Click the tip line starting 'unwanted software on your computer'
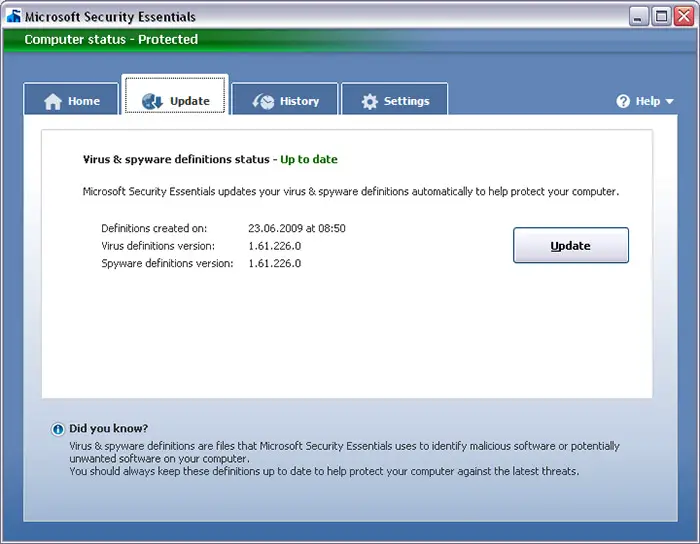The image size is (700, 544). click(159, 459)
